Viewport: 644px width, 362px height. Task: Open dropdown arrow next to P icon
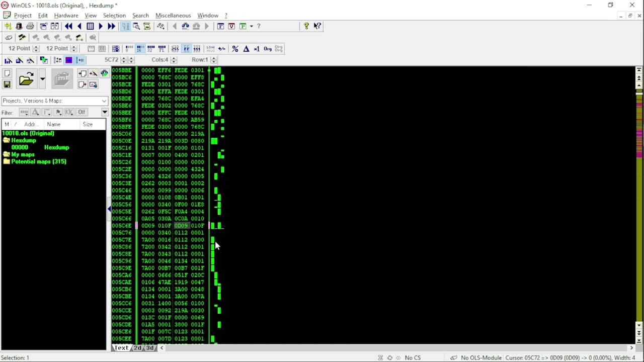[x=251, y=26]
